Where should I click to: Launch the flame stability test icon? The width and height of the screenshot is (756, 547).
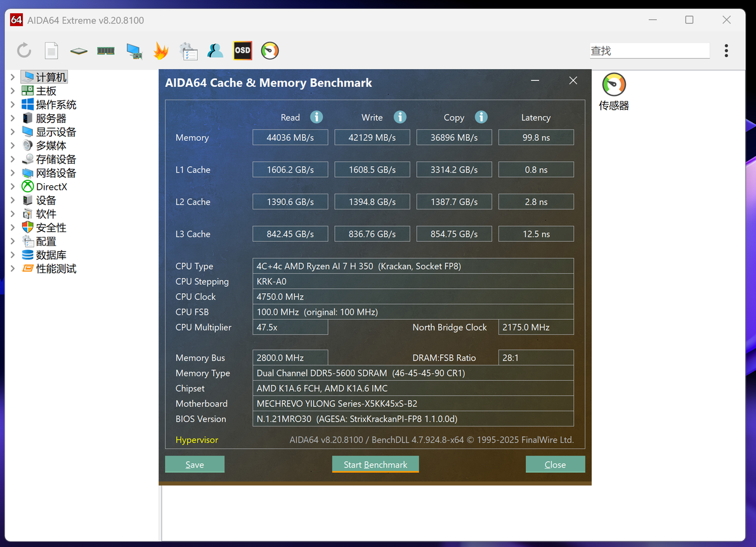(161, 51)
